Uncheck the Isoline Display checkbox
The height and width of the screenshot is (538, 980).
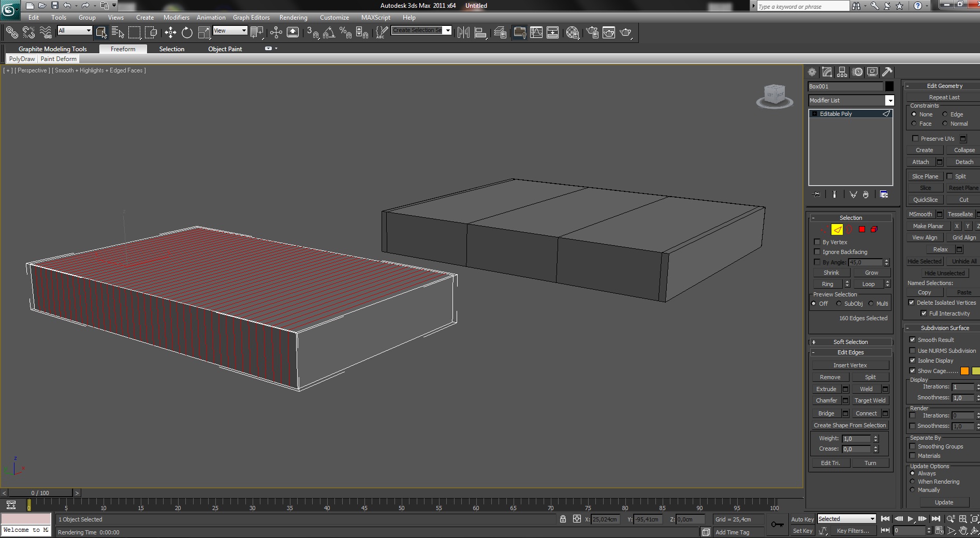click(912, 360)
